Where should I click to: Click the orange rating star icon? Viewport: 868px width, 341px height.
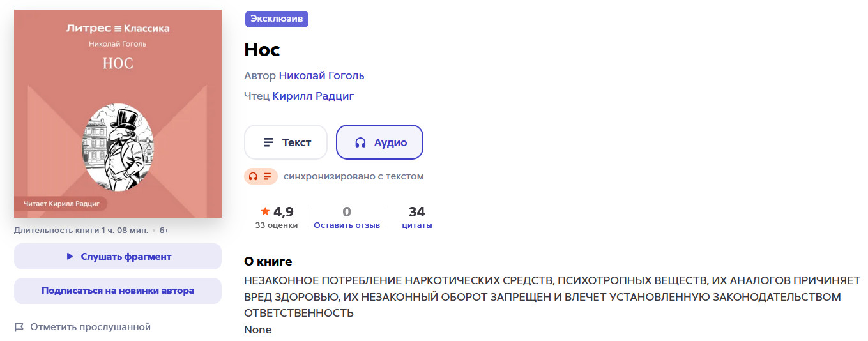(265, 211)
